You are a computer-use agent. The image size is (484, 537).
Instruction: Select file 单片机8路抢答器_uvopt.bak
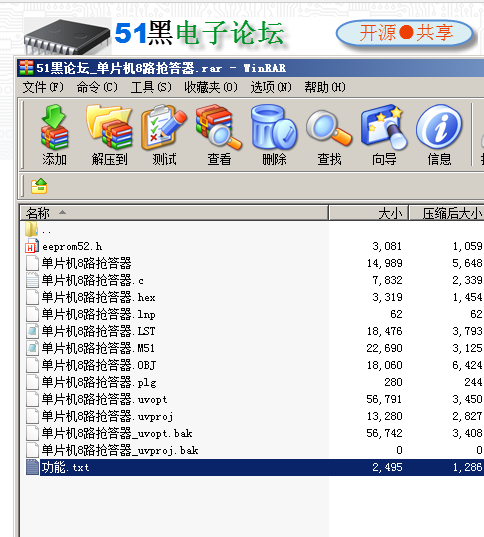(x=117, y=433)
